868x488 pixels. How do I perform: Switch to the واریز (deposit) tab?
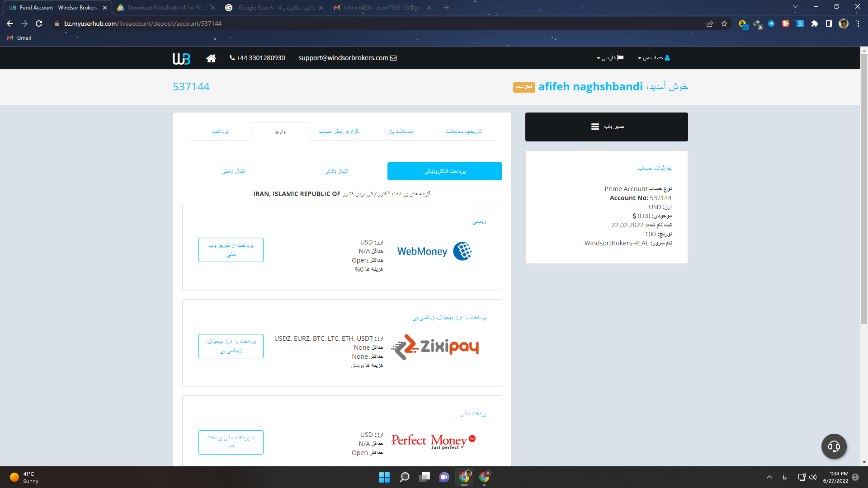[280, 131]
